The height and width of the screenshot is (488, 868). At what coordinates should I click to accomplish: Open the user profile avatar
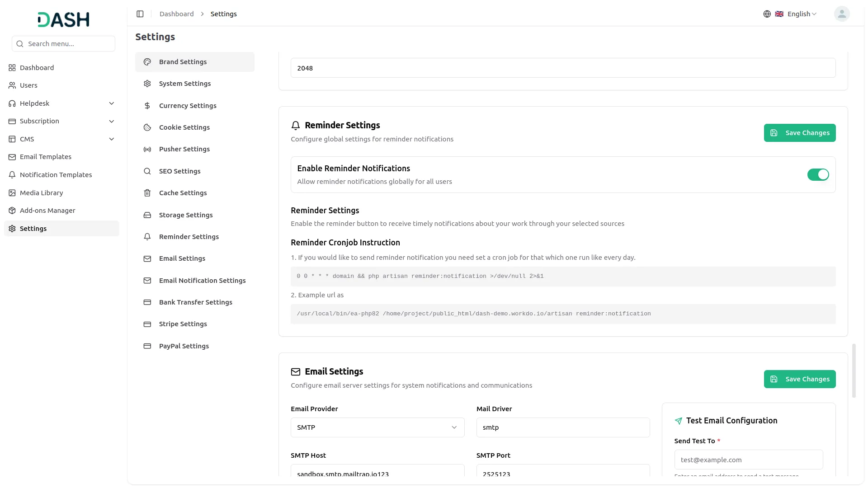tap(841, 14)
